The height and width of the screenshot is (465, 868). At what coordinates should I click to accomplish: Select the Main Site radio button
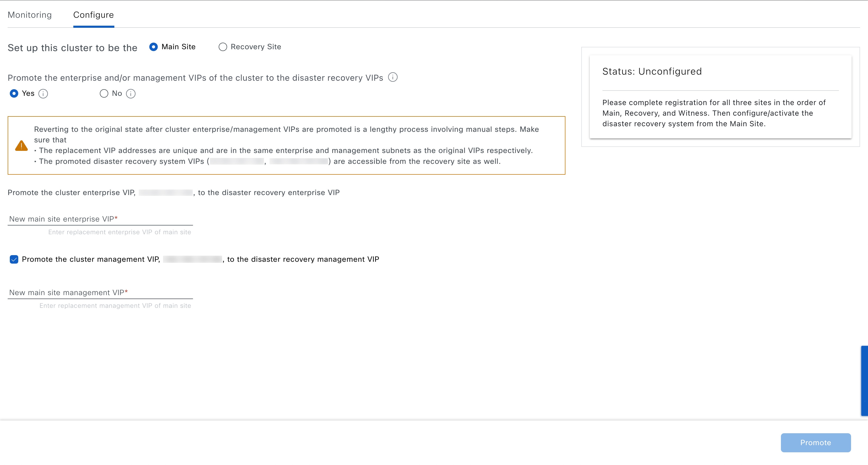[153, 47]
